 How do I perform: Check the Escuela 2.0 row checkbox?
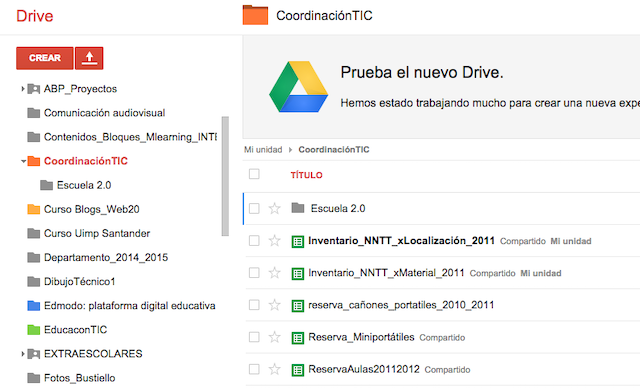coord(254,208)
